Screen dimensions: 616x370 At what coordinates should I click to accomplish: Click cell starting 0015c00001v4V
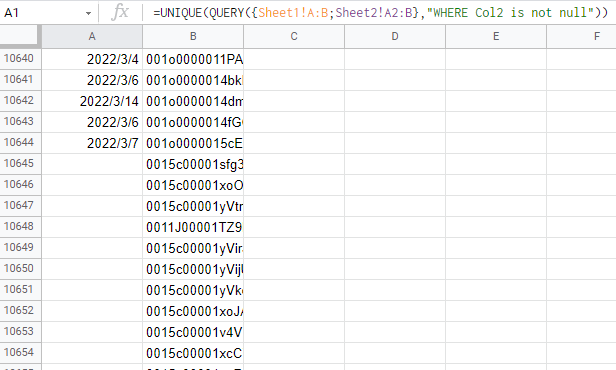point(193,332)
